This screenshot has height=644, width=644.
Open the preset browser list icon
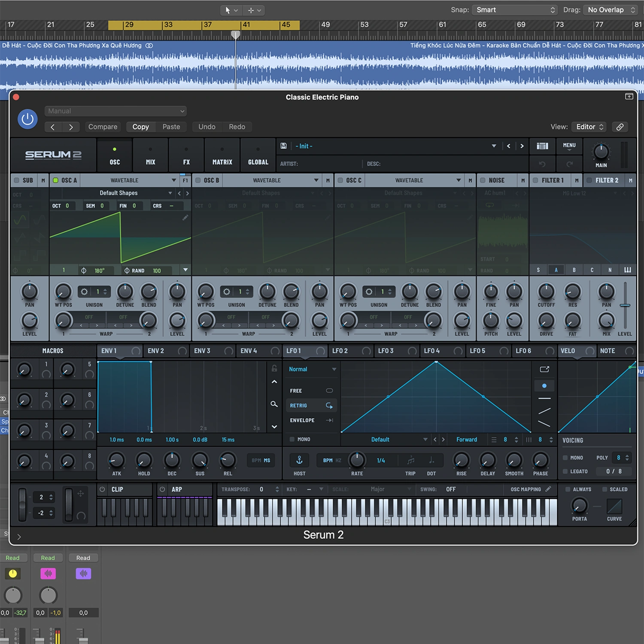[x=542, y=146]
